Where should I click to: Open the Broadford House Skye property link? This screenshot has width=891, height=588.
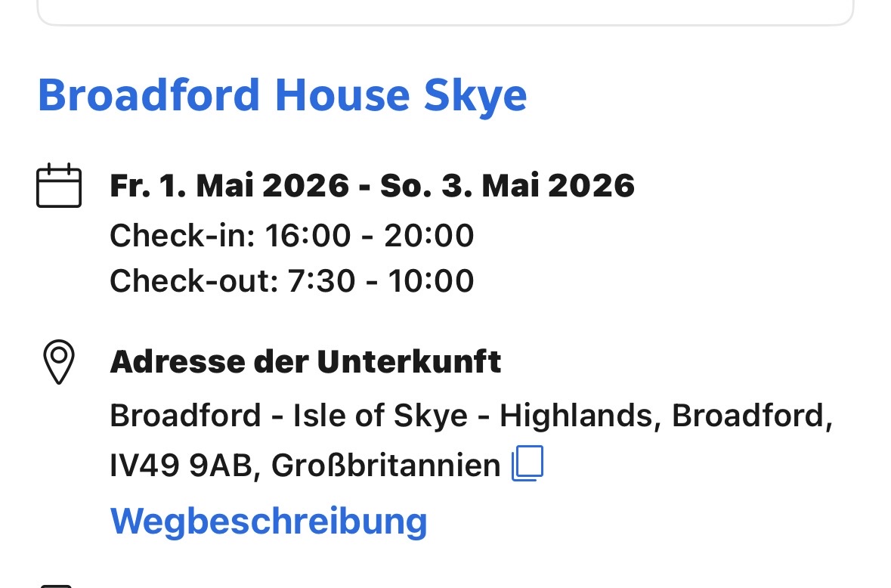coord(283,95)
